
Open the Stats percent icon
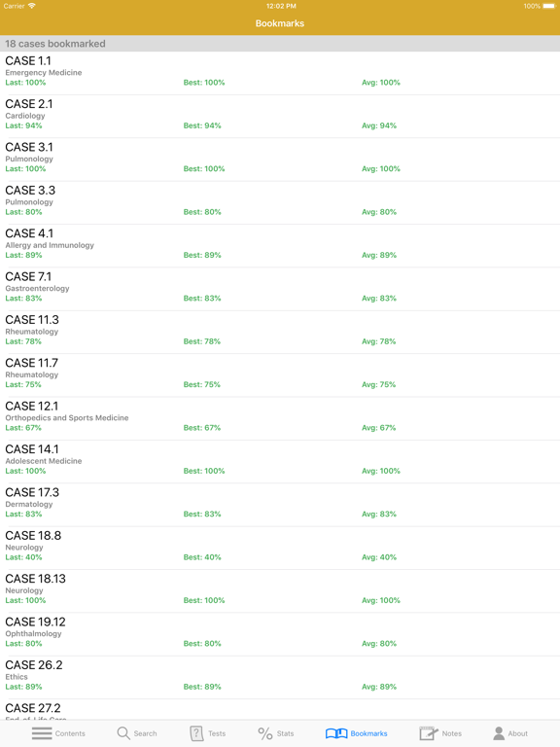pos(264,733)
